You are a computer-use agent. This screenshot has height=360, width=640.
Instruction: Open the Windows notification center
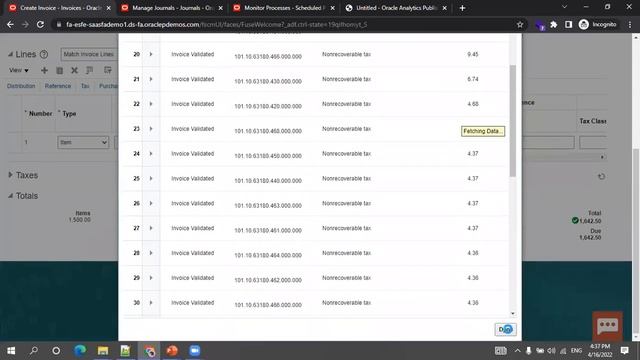[x=624, y=351]
